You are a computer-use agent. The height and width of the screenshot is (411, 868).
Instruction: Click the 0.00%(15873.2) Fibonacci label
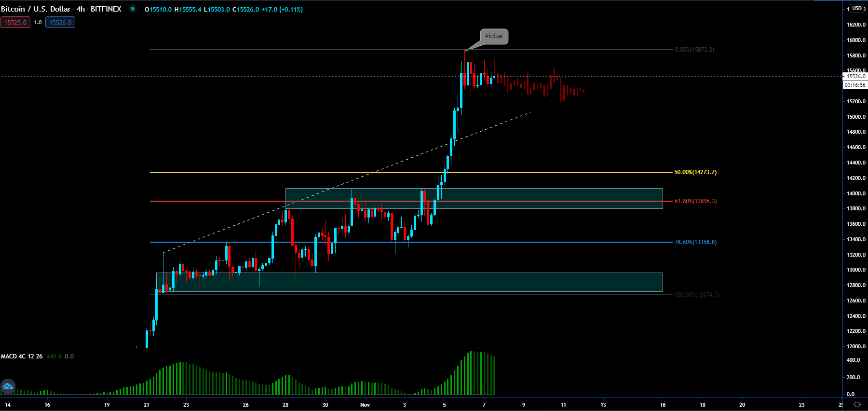pyautogui.click(x=694, y=50)
